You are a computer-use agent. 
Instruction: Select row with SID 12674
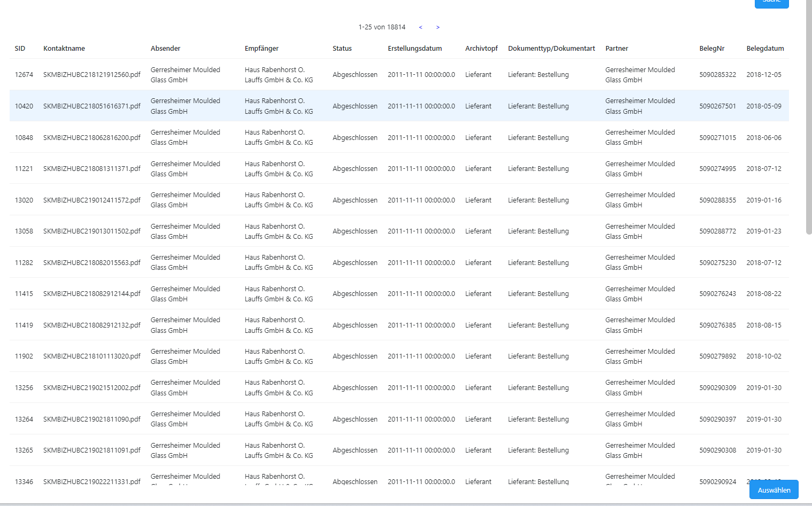pos(24,75)
